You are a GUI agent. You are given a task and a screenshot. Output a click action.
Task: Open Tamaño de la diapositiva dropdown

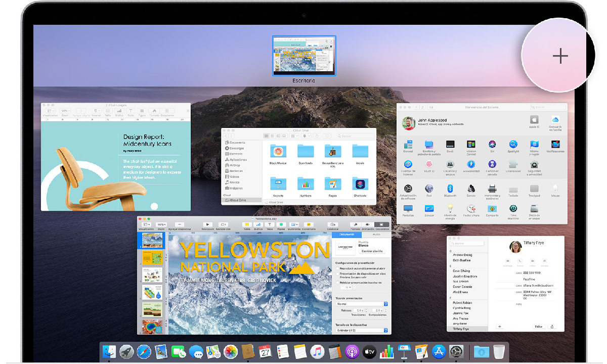tap(362, 331)
